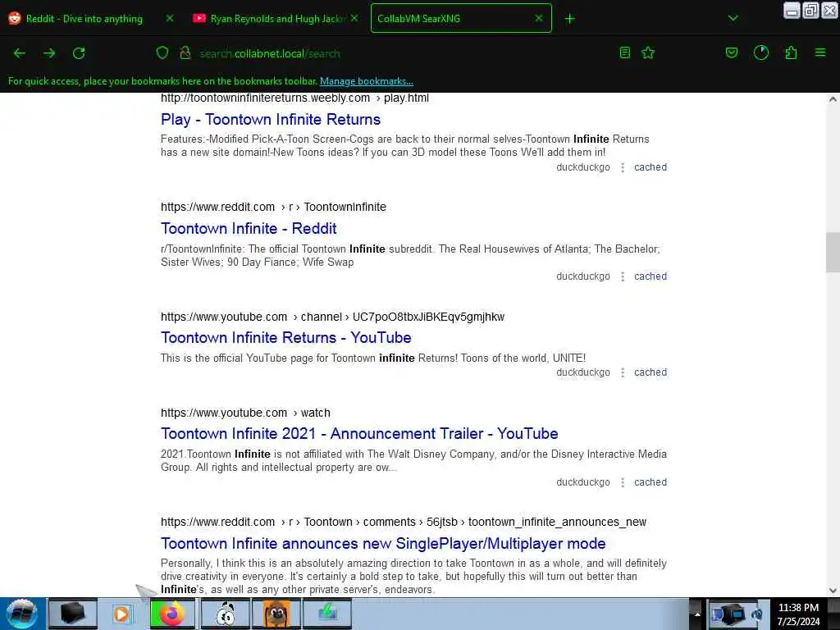Open the taskbar clock showing 11:38 PM
Image resolution: width=840 pixels, height=630 pixels.
(x=798, y=614)
